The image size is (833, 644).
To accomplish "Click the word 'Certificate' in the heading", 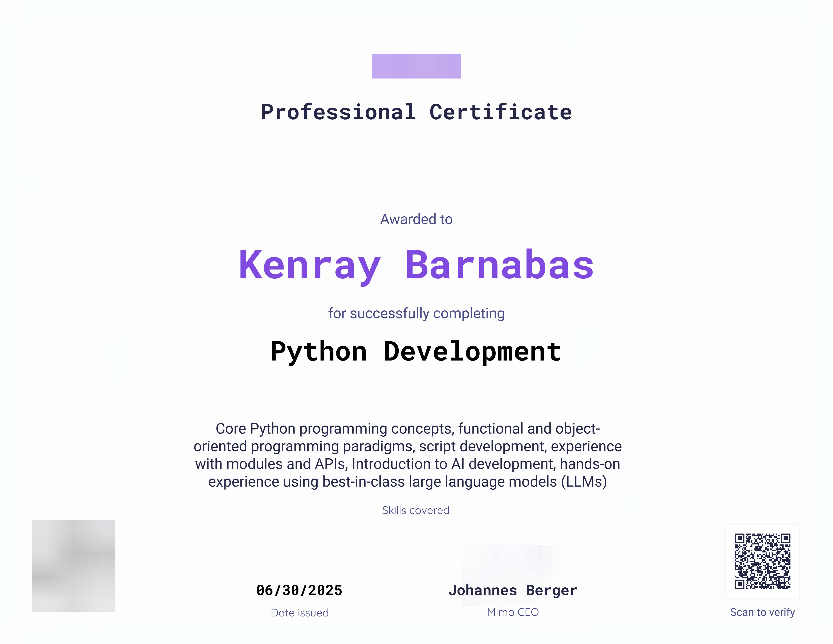I will point(500,112).
